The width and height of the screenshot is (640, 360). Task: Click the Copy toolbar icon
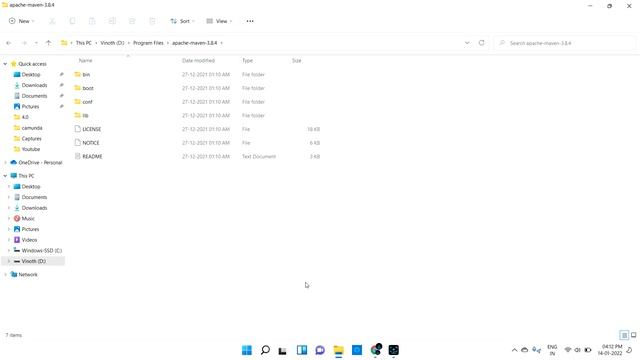coord(72,21)
